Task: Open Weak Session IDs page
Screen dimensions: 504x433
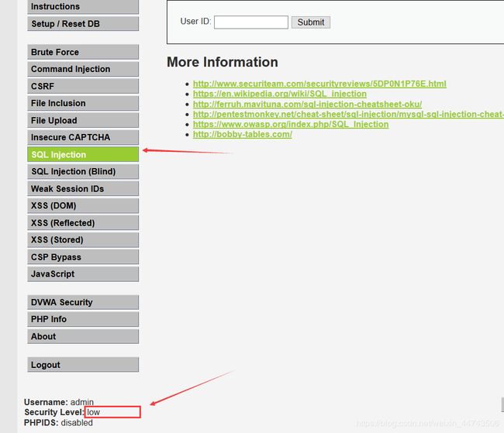Action: click(x=82, y=188)
